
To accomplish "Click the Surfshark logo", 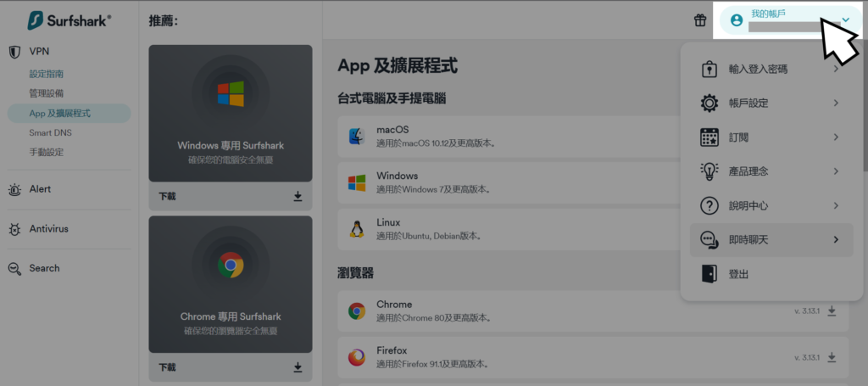I will click(x=70, y=20).
